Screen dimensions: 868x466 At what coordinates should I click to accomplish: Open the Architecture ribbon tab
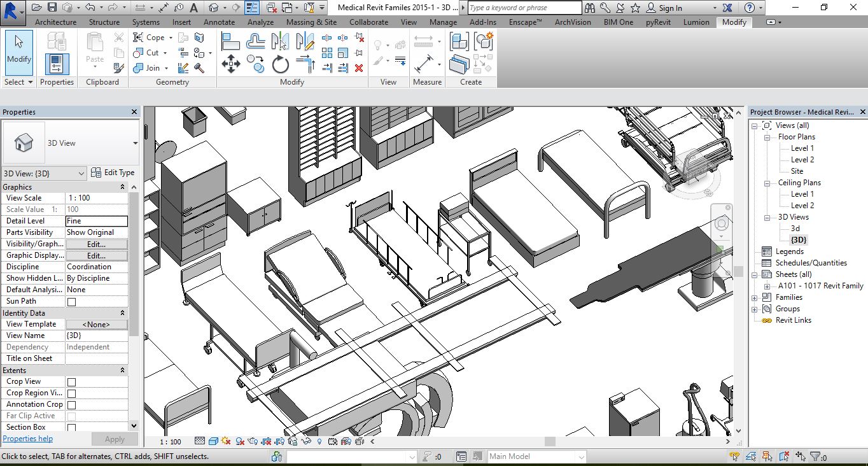pyautogui.click(x=55, y=22)
